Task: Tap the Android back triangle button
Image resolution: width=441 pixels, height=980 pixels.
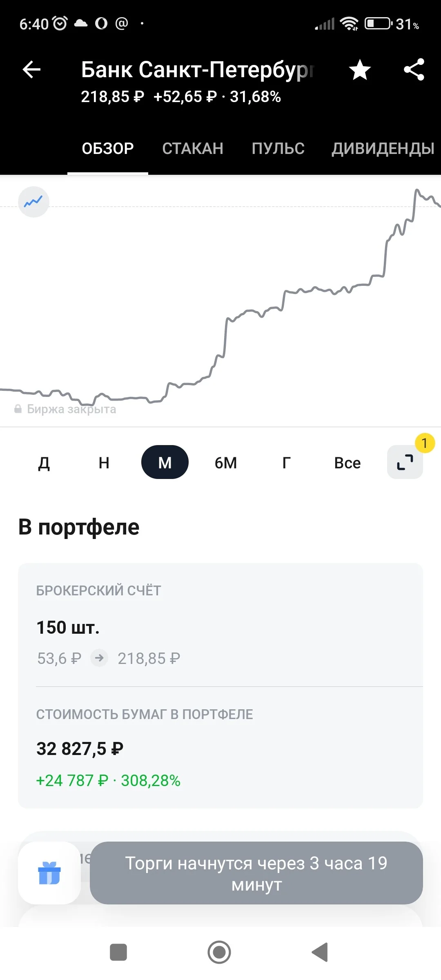Action: (320, 952)
